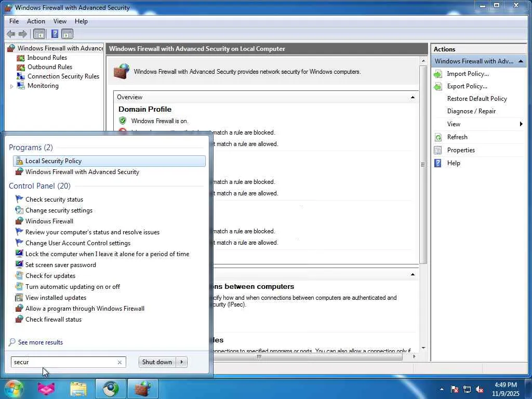This screenshot has width=532, height=399.
Task: Toggle the Show/Hide Console Tree toolbar icon
Action: 39,34
